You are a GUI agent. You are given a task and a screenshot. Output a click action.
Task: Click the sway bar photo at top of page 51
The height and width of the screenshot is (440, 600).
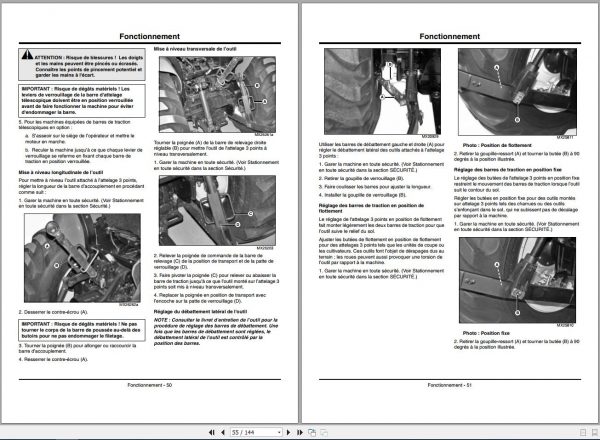click(382, 91)
